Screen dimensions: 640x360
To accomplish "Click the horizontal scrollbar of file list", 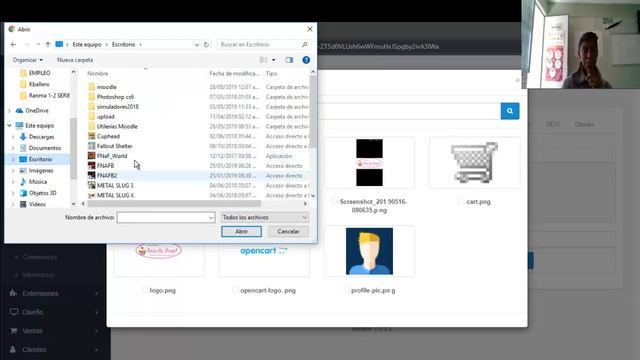I will (174, 203).
